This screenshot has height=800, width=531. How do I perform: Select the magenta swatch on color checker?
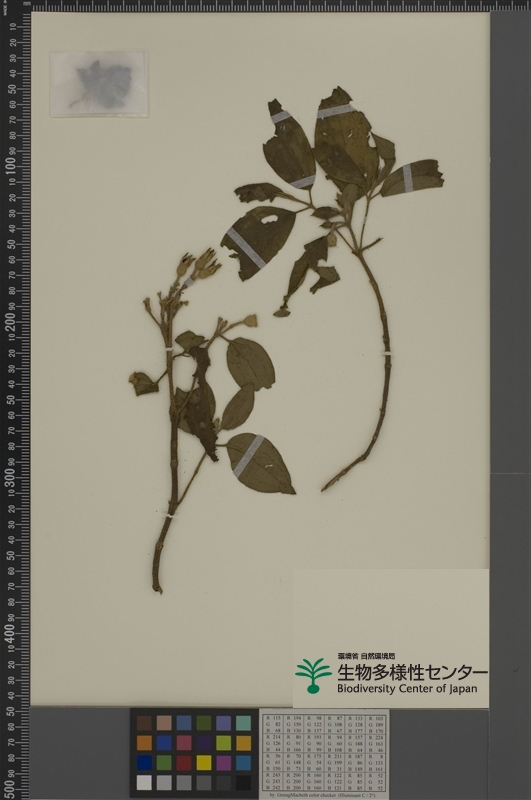coord(223,763)
